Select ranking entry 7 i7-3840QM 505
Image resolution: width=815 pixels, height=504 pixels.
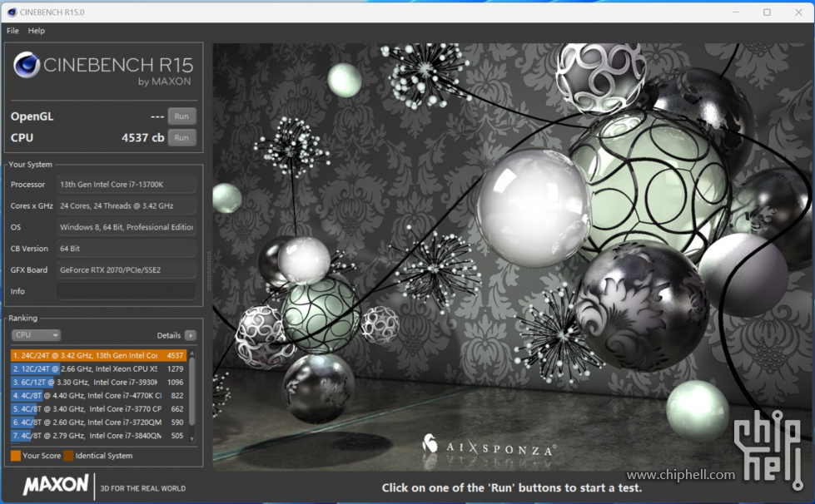click(x=98, y=436)
